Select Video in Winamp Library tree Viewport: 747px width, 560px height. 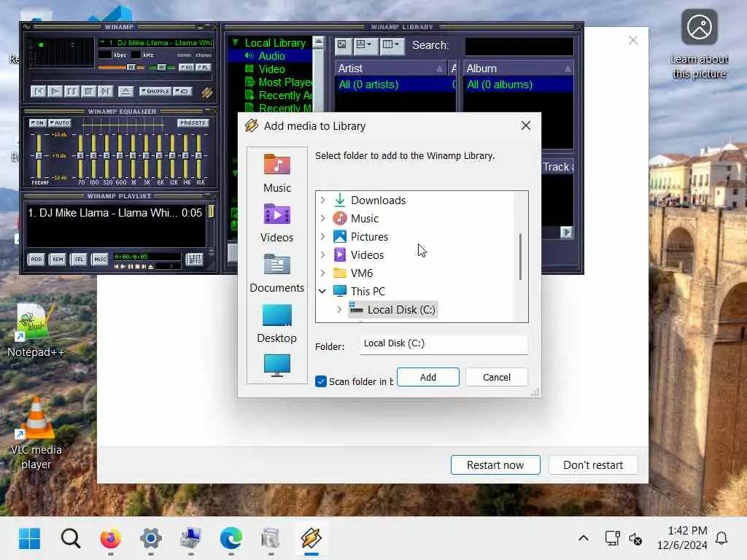(x=271, y=69)
